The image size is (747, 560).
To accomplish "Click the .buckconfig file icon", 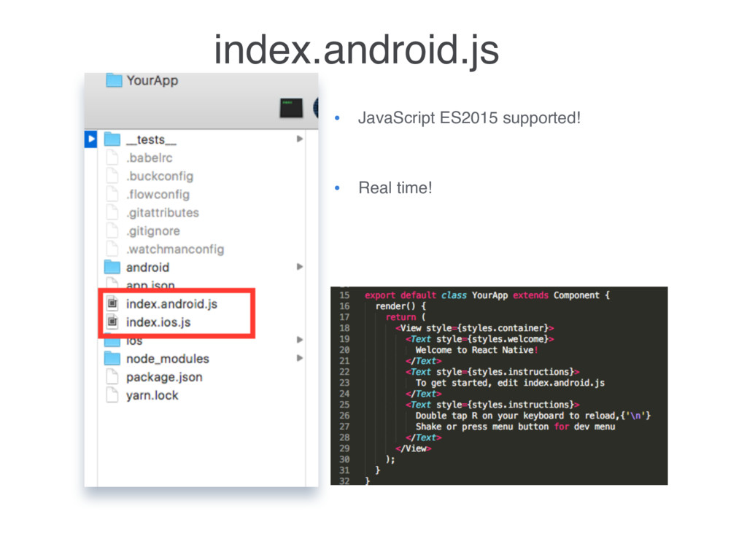I will pyautogui.click(x=112, y=176).
